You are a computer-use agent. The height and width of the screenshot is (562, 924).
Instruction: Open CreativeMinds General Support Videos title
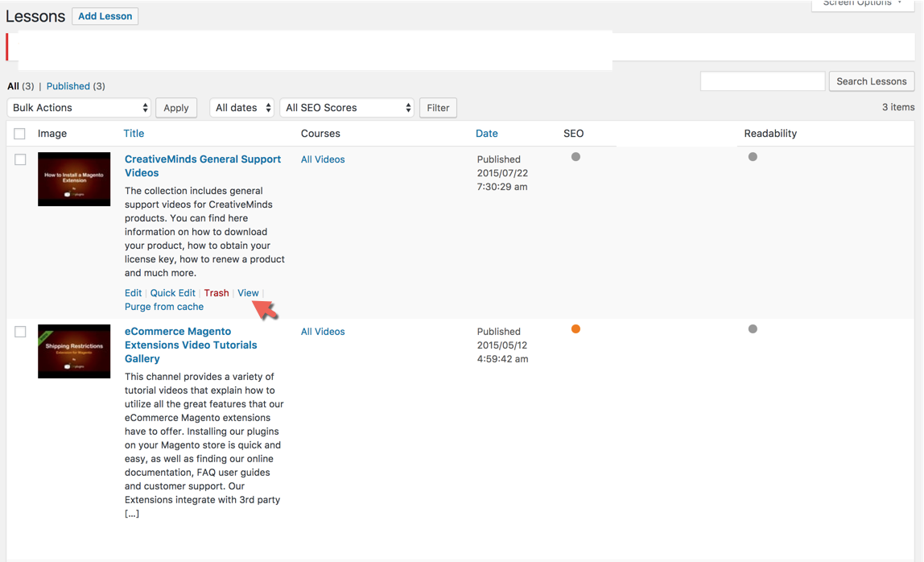pos(203,166)
